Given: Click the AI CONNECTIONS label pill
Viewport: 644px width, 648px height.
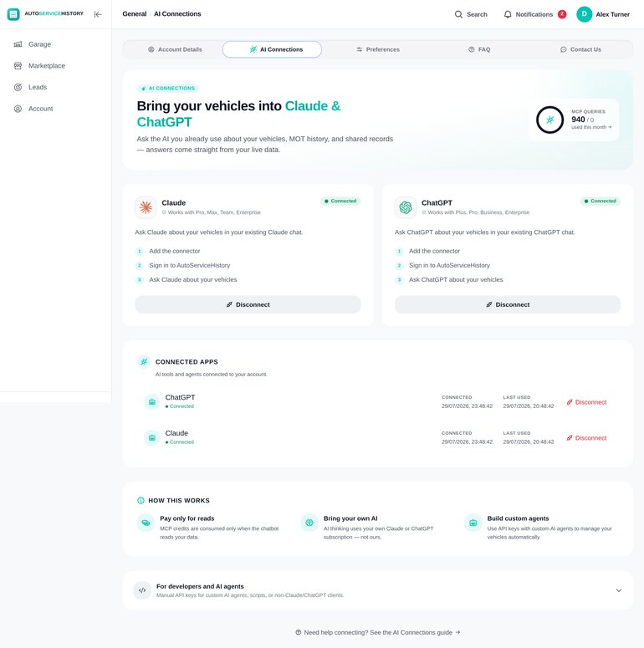Looking at the screenshot, I should click(x=168, y=89).
